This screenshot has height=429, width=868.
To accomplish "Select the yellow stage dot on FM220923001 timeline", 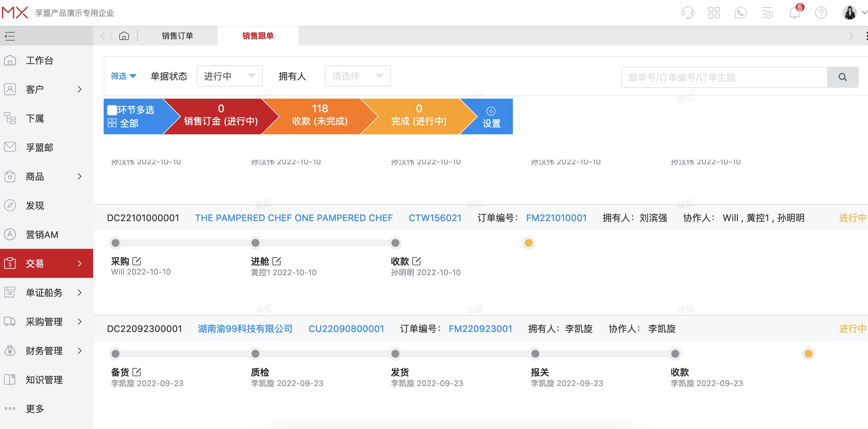I will (808, 353).
